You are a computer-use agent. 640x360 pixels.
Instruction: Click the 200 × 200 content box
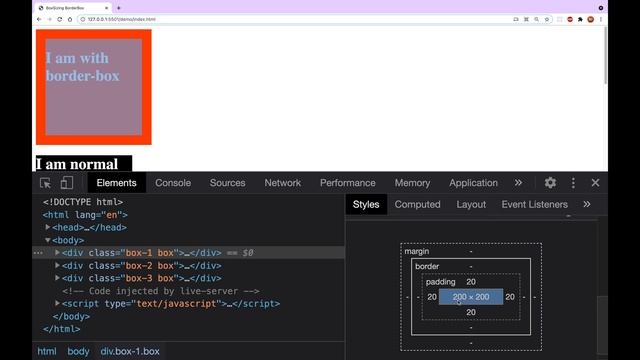(x=471, y=297)
